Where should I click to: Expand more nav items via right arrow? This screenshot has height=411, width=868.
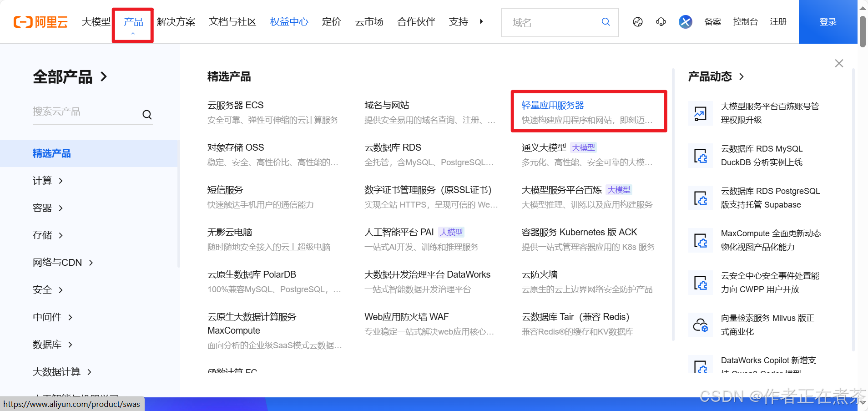481,21
